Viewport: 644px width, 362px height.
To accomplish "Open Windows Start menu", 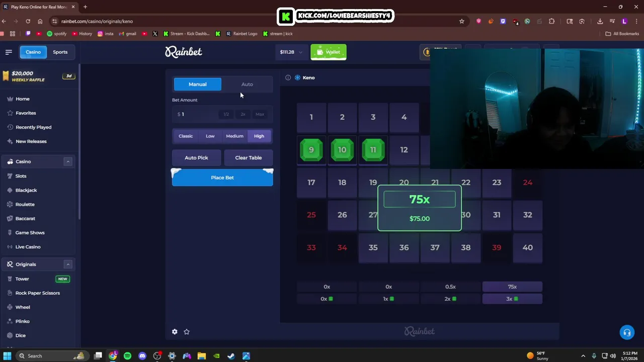I will (7, 356).
